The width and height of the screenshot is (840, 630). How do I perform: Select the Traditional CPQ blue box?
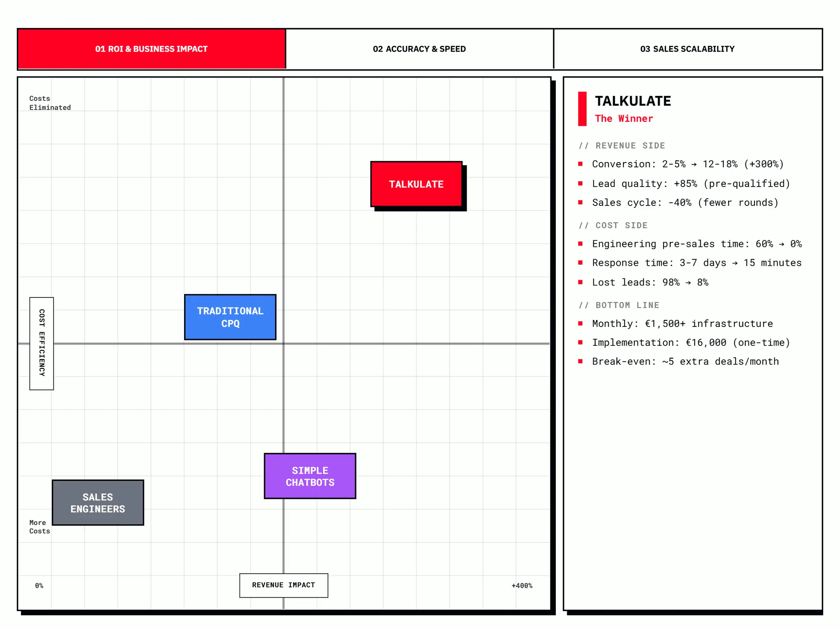pyautogui.click(x=230, y=317)
